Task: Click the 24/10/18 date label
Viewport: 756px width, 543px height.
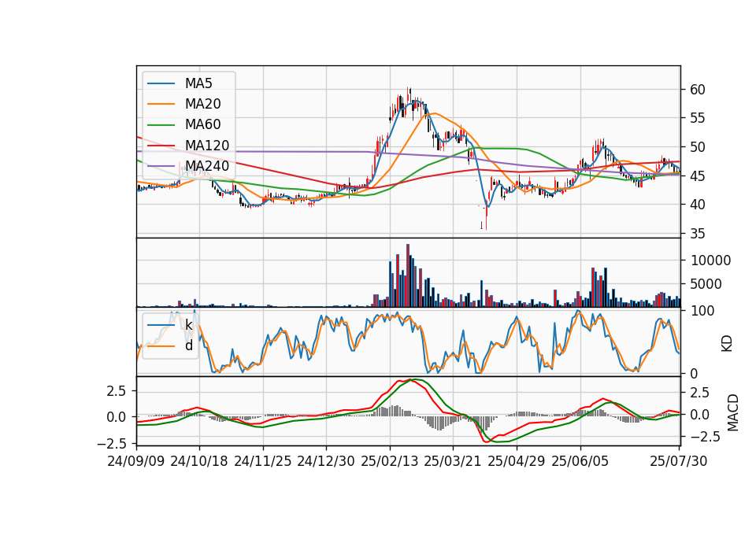Action: (199, 461)
